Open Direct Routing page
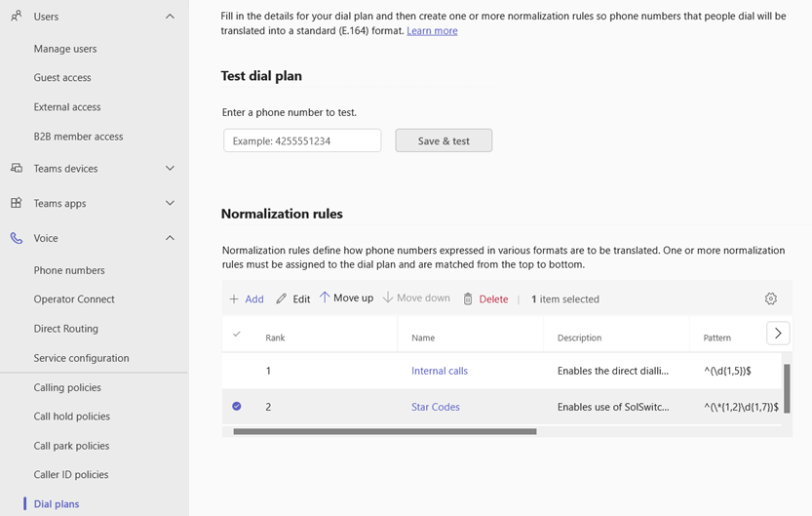812x516 pixels. tap(65, 329)
